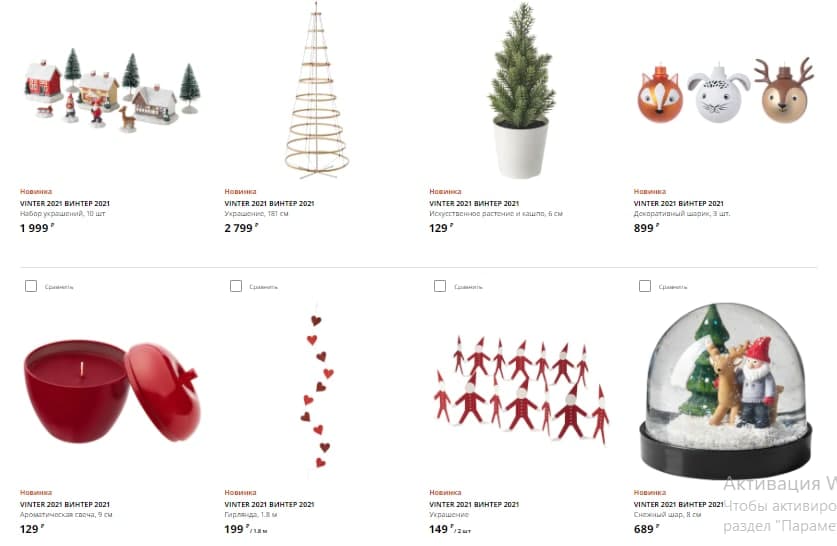Tick compare checkbox above heart garland
The width and height of the screenshot is (837, 546).
235,286
